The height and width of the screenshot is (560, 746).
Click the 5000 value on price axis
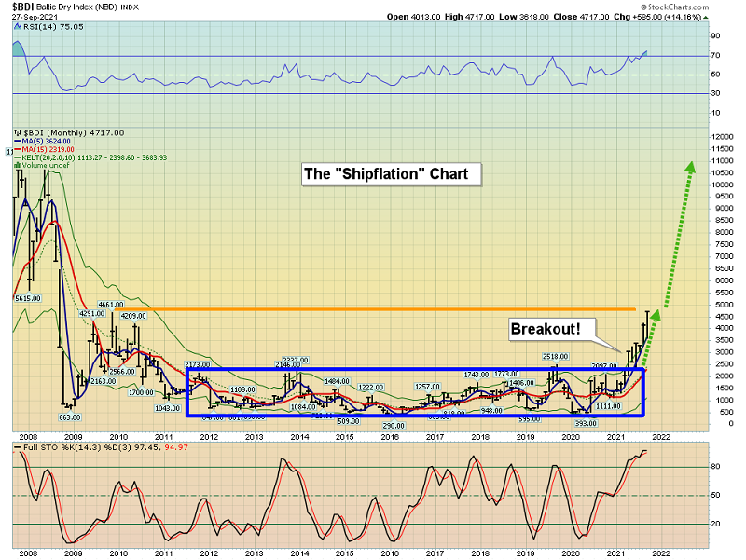[724, 305]
